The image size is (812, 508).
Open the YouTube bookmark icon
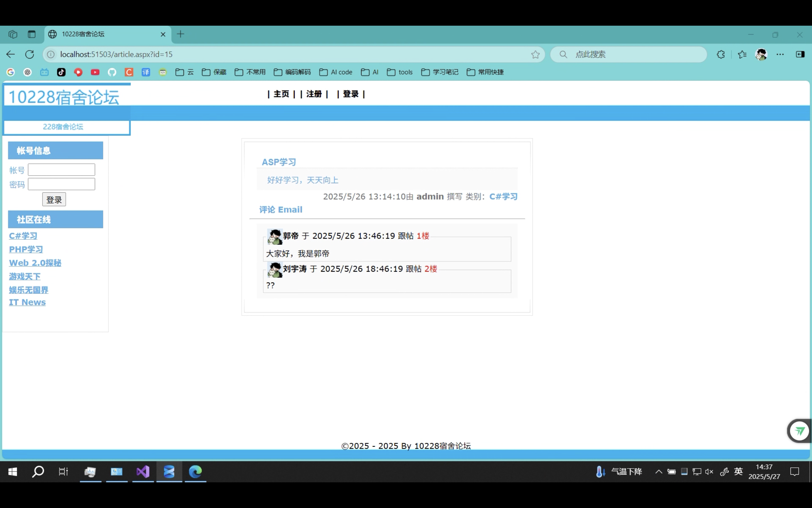click(95, 72)
